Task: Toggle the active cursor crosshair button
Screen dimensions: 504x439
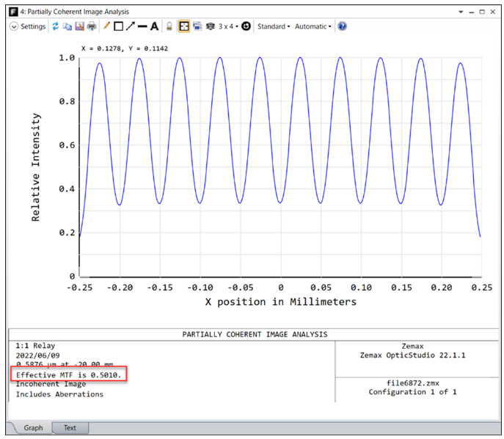Action: point(184,26)
